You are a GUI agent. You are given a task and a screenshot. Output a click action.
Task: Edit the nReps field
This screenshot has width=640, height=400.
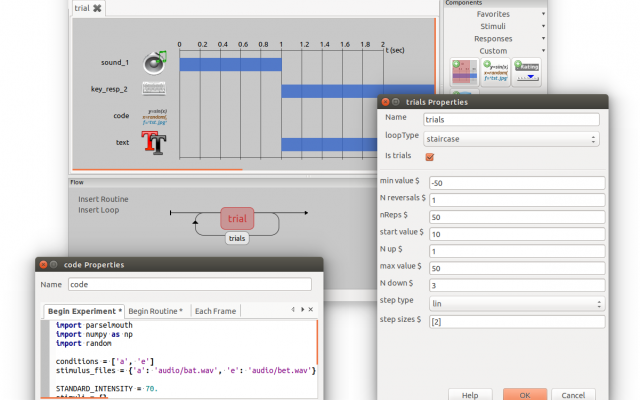517,217
